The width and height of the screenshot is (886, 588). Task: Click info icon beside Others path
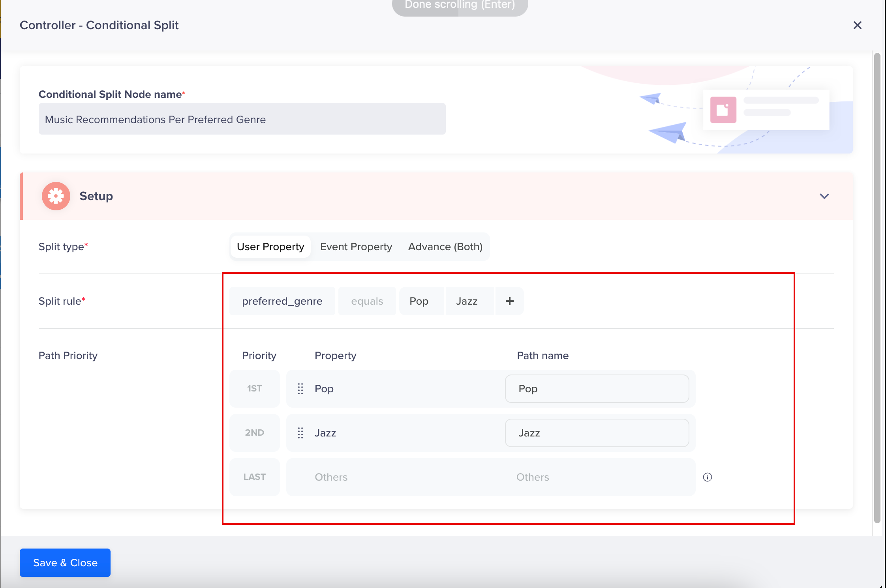tap(707, 477)
